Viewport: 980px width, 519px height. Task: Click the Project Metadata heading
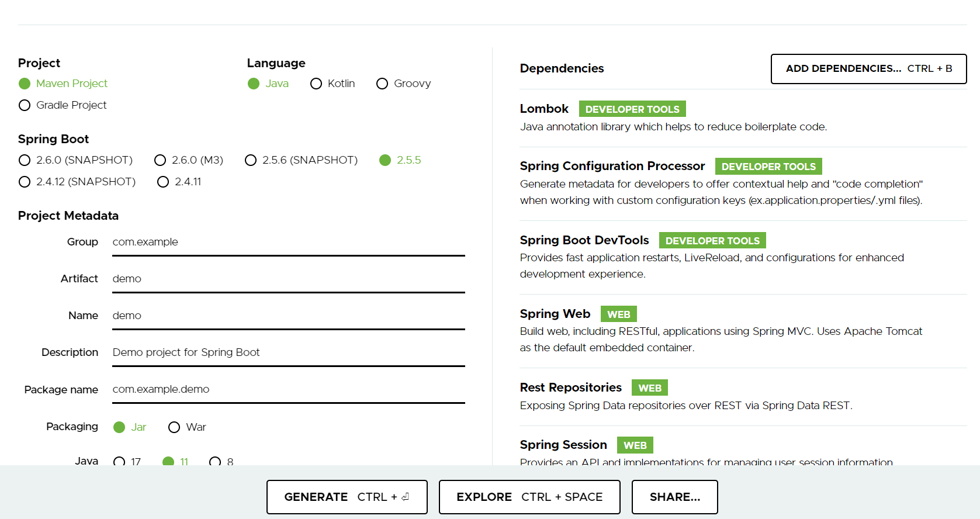[x=68, y=216]
